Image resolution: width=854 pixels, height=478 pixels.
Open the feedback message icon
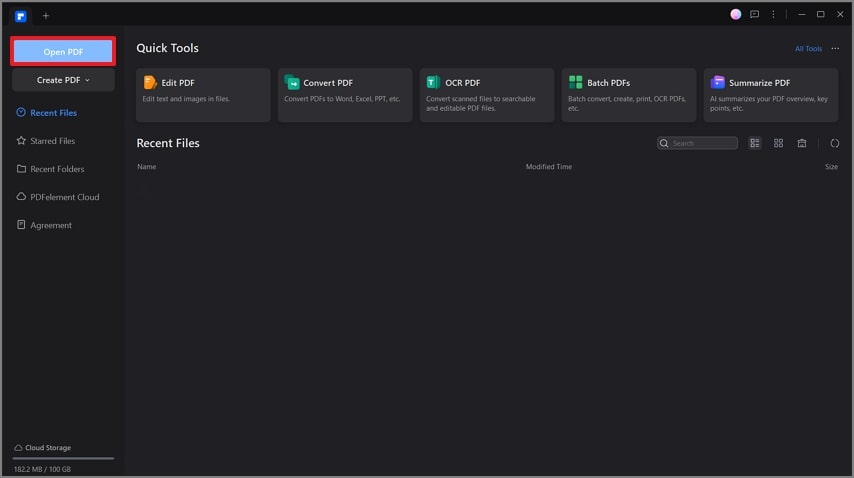tap(754, 15)
